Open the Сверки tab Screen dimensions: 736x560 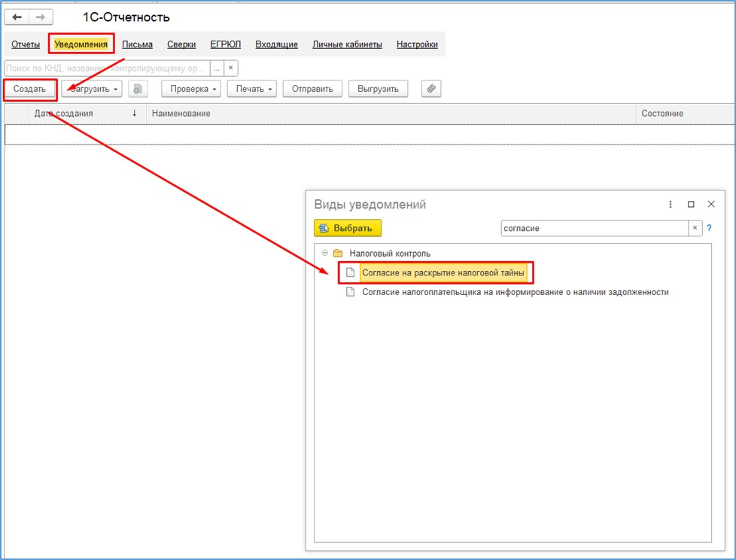click(181, 44)
